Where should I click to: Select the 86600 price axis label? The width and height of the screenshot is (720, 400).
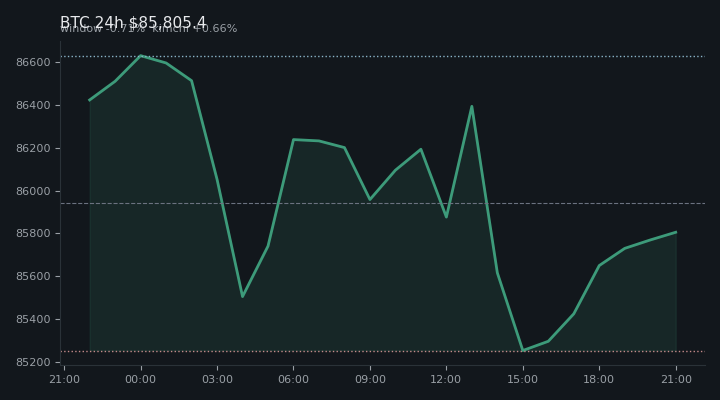pyautogui.click(x=33, y=62)
